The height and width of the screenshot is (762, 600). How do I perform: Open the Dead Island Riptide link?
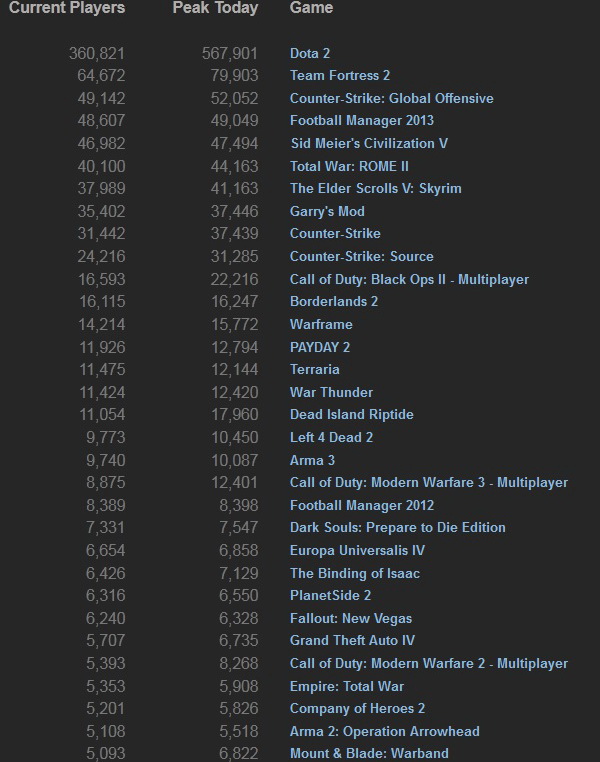(351, 414)
